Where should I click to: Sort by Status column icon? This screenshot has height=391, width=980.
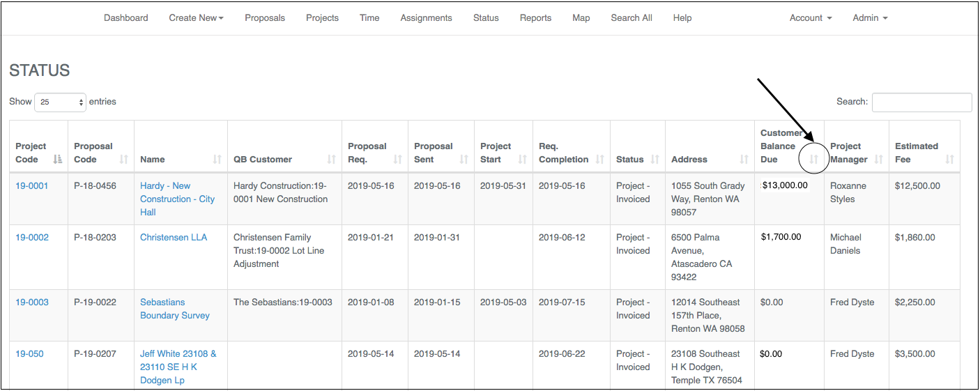coord(655,160)
